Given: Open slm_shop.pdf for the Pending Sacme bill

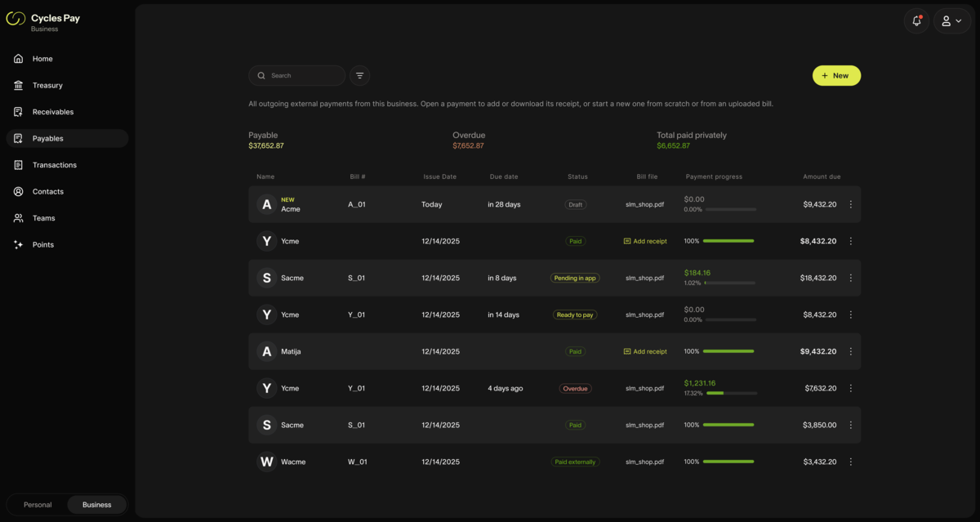Looking at the screenshot, I should [644, 278].
